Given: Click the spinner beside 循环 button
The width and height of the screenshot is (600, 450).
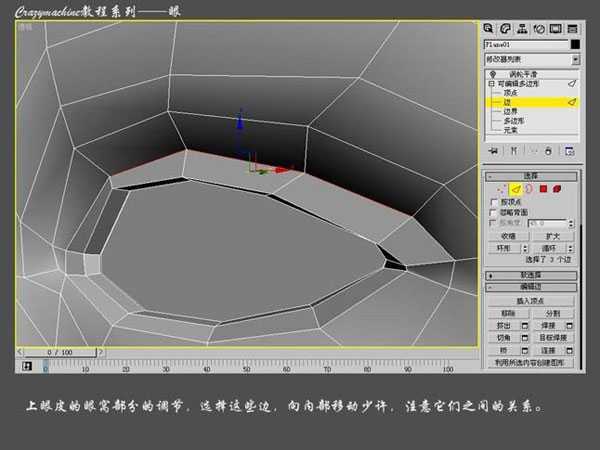Looking at the screenshot, I should 571,248.
